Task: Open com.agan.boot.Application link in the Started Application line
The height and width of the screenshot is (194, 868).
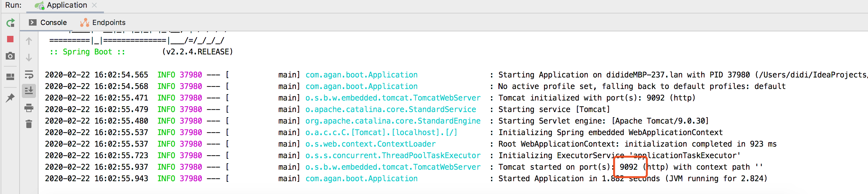Action: click(x=361, y=179)
